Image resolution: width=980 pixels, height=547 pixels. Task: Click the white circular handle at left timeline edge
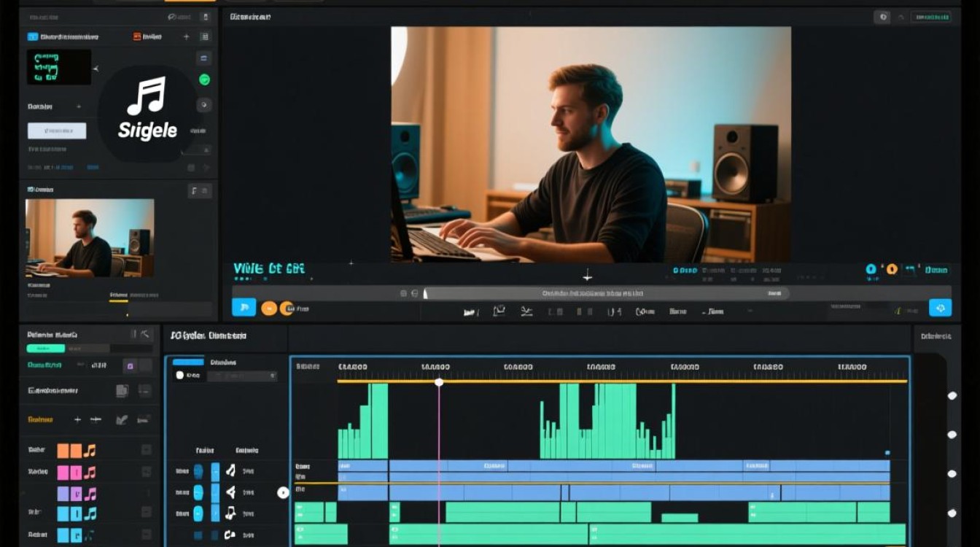[x=284, y=493]
